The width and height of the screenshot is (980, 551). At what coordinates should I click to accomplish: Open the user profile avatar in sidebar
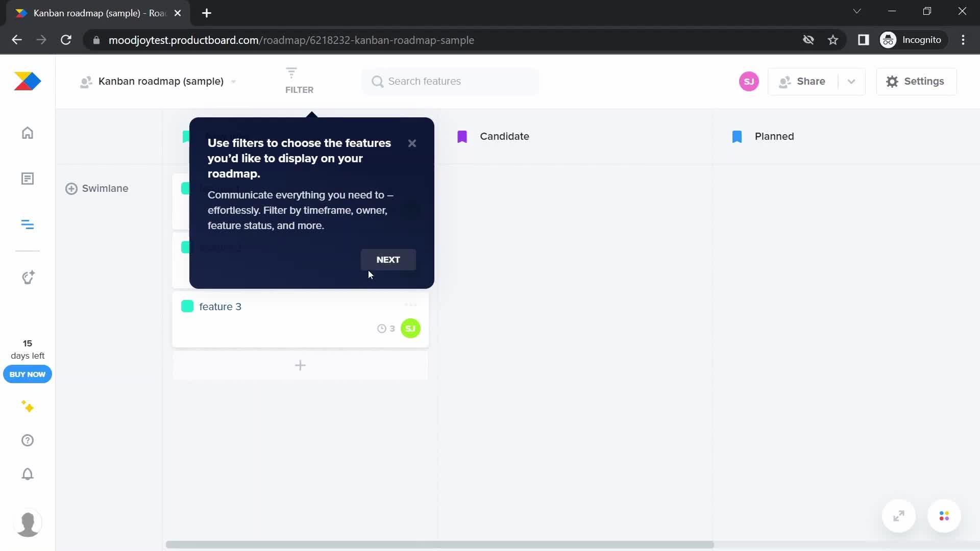[x=28, y=523]
